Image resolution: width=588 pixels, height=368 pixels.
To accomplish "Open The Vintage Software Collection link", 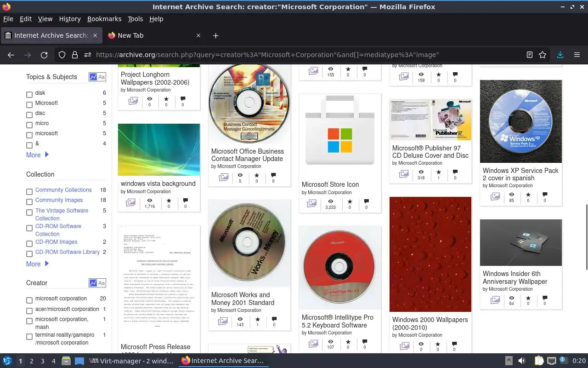I will [x=62, y=214].
